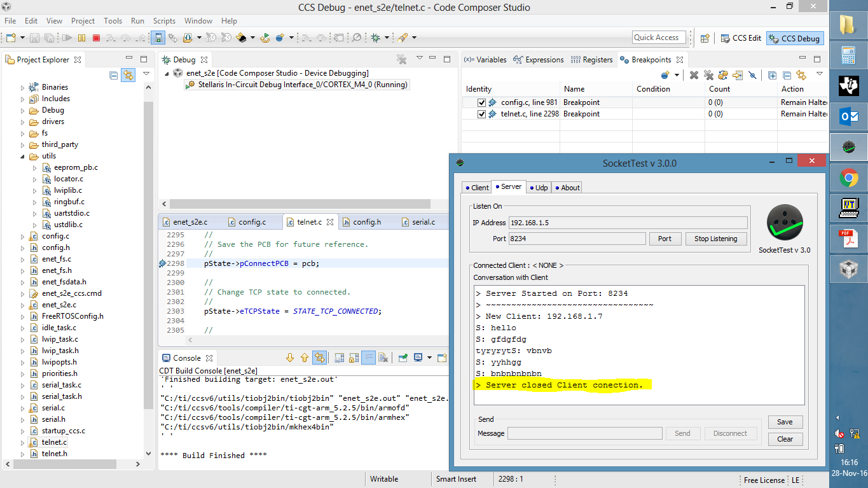Open the Calculator taskbar icon
868x488 pixels.
pos(848,56)
